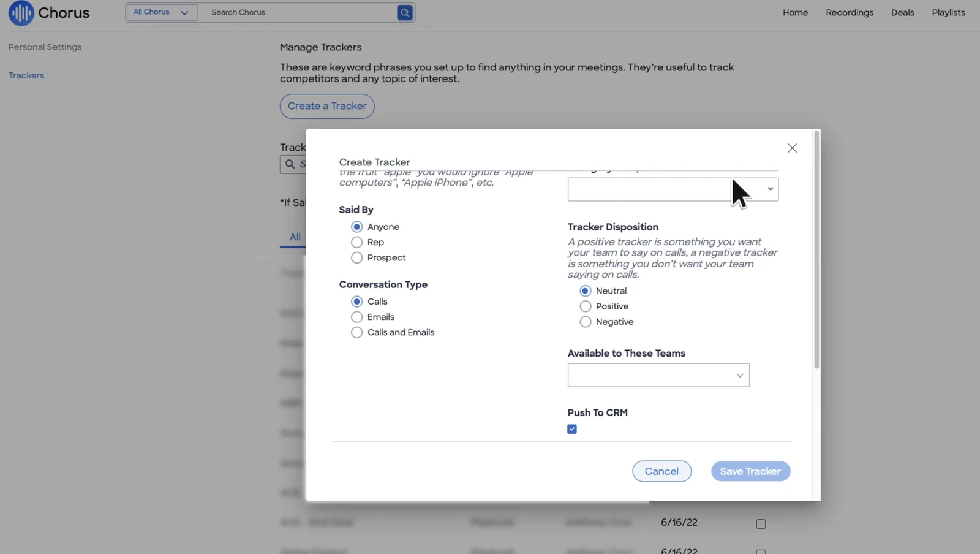Navigate to Playlists
This screenshot has height=554, width=980.
click(x=948, y=12)
